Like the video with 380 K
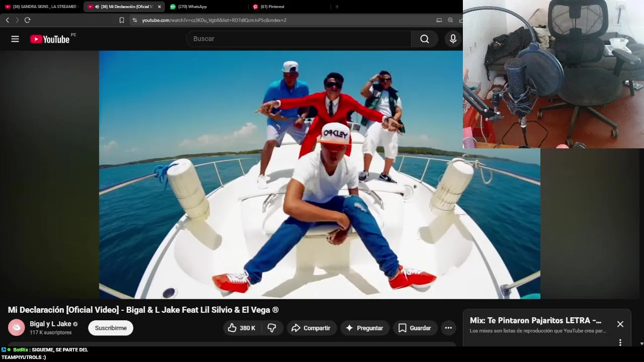The image size is (644, 362). click(241, 328)
